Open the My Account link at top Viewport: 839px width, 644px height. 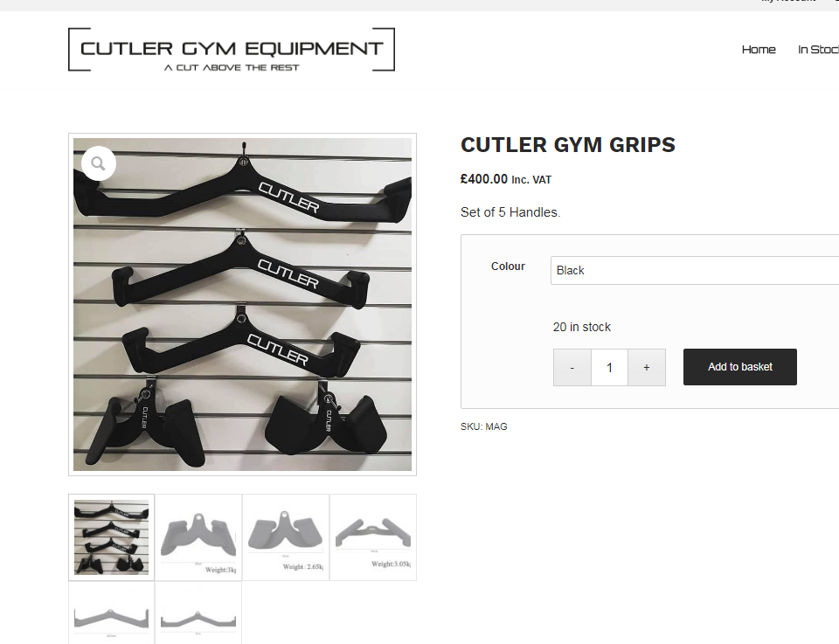(x=788, y=2)
